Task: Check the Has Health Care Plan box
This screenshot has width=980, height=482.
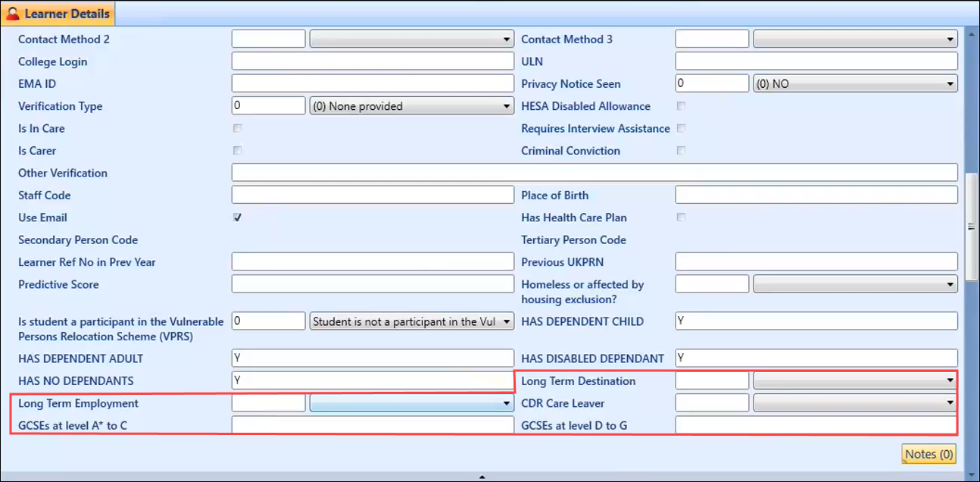Action: pos(681,217)
